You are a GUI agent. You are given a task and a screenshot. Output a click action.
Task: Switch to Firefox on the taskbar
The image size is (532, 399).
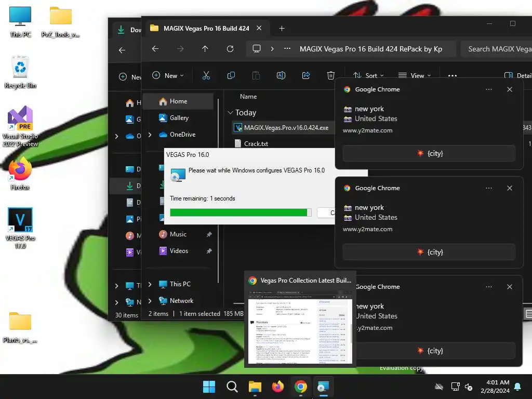point(278,387)
